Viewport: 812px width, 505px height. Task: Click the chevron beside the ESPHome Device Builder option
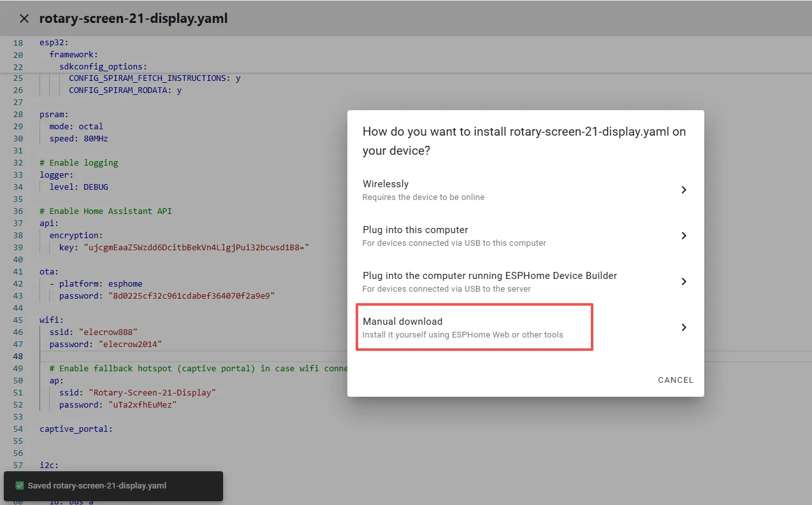click(x=683, y=281)
